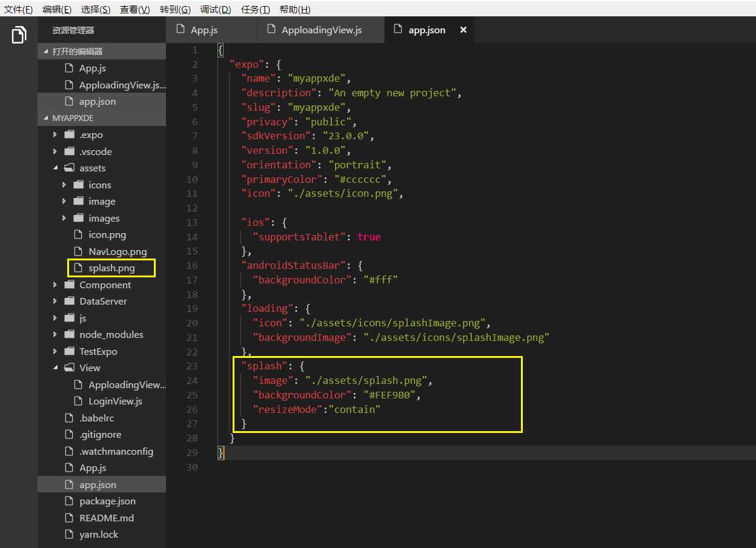Click the resizeMode "contain" value
Viewport: 756px width, 548px height.
pos(354,409)
